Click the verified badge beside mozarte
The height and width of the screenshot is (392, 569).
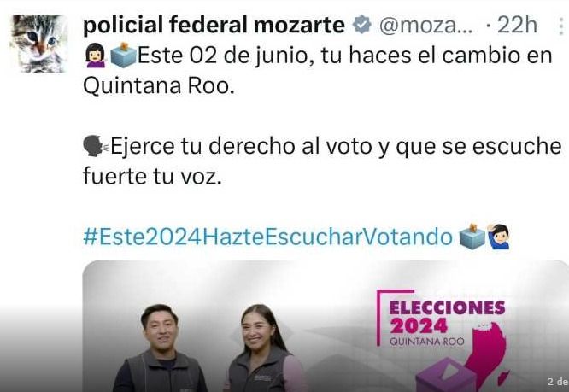tap(361, 25)
